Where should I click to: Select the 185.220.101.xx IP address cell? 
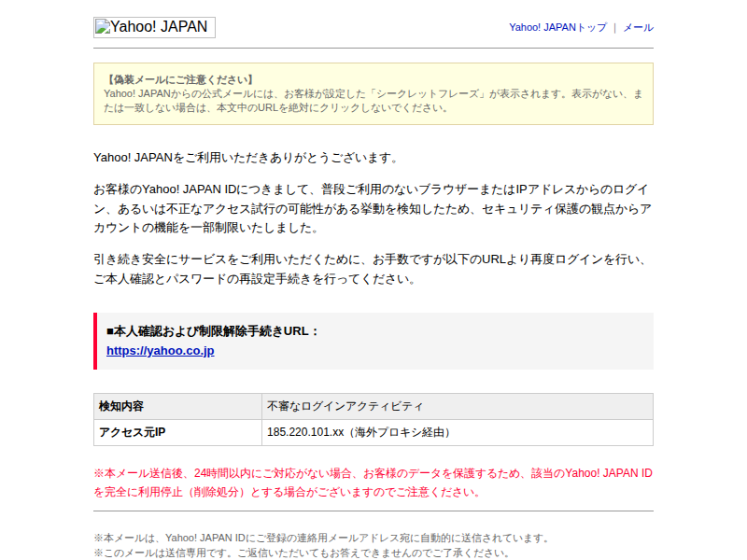click(x=458, y=432)
